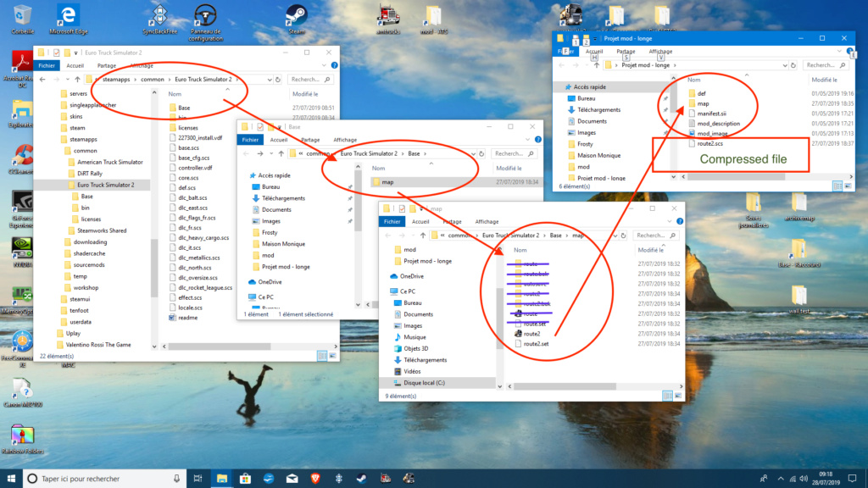Viewport: 868px width, 488px height.
Task: Go up one level in map window
Action: click(423, 236)
